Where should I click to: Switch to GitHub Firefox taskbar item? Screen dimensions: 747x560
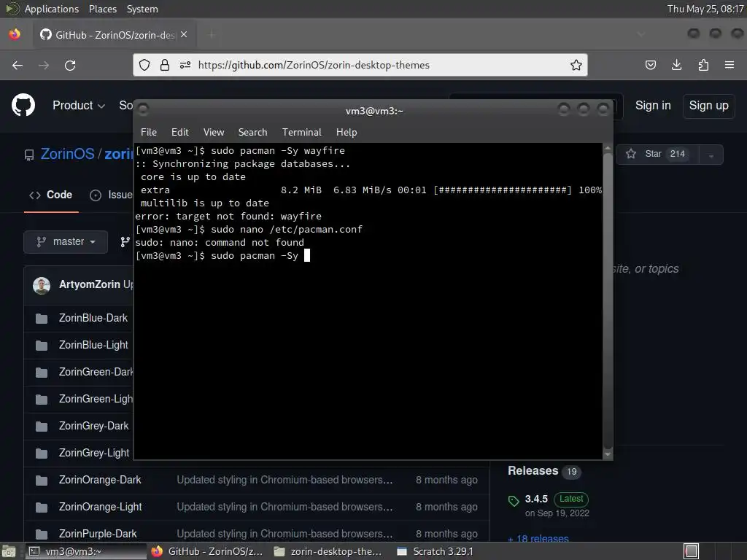206,551
